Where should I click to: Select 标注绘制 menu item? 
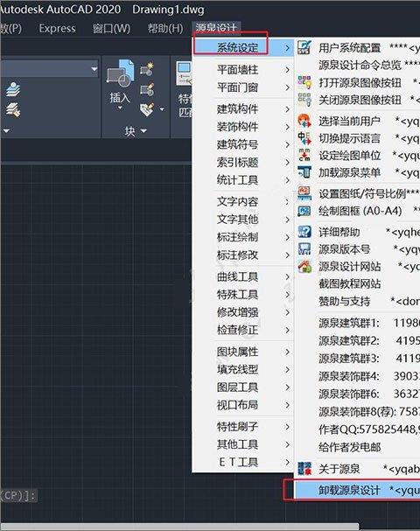[243, 237]
